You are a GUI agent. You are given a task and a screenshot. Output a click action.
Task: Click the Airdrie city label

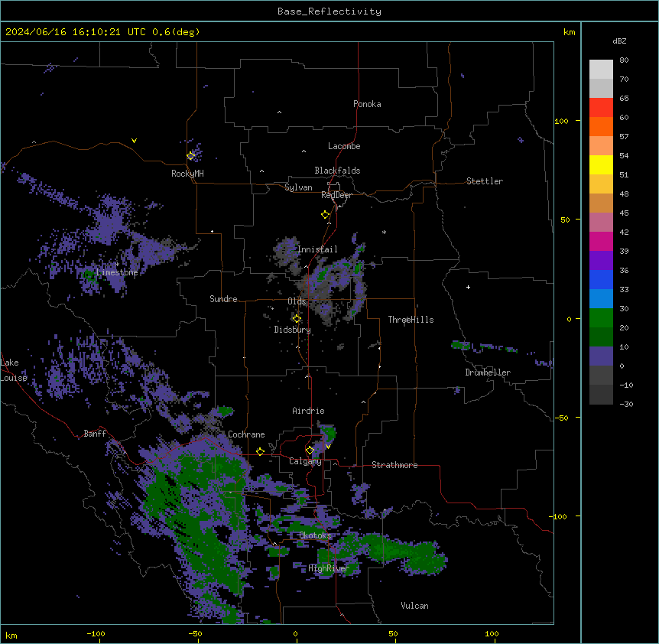pos(308,411)
